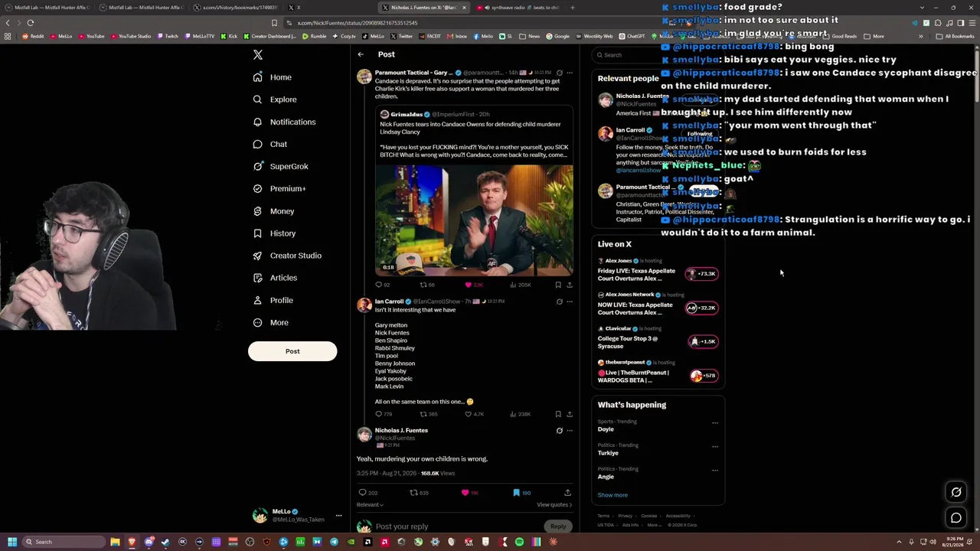Close the Nicholas J. Fuentes browser tab
Image resolution: width=980 pixels, height=551 pixels.
coord(464,8)
